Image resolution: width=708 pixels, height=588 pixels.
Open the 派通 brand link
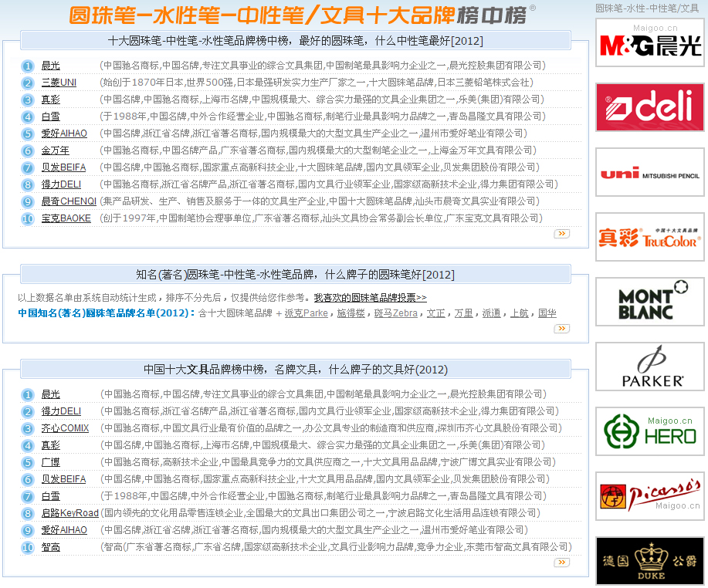[491, 313]
